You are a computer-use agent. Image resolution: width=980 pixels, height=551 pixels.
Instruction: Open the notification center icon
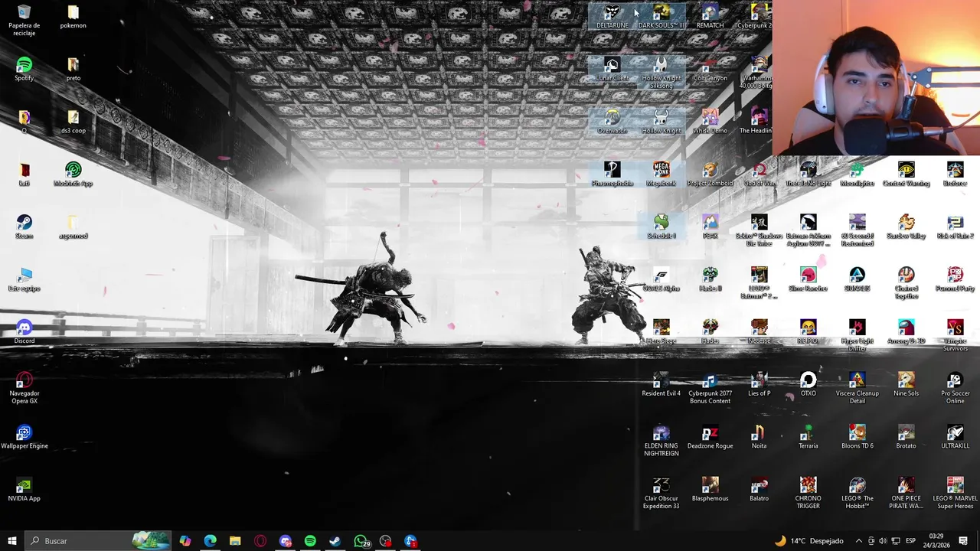963,541
